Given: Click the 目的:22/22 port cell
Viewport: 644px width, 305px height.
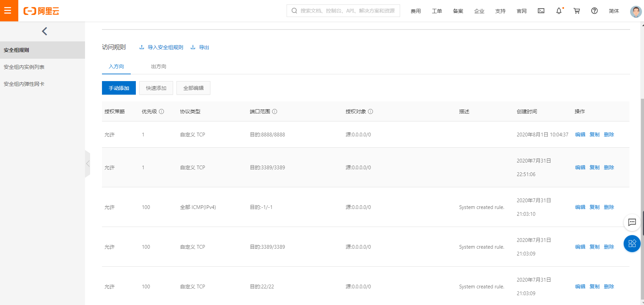Looking at the screenshot, I should (262, 287).
